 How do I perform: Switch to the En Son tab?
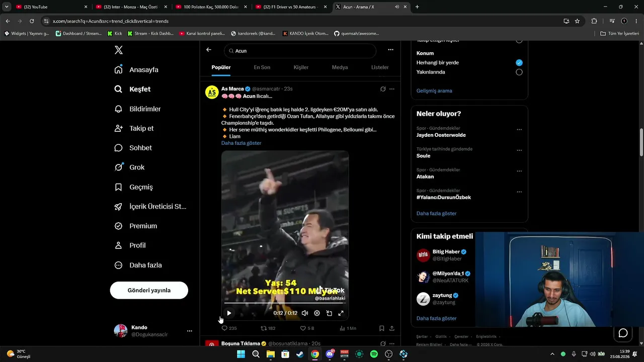point(262,67)
